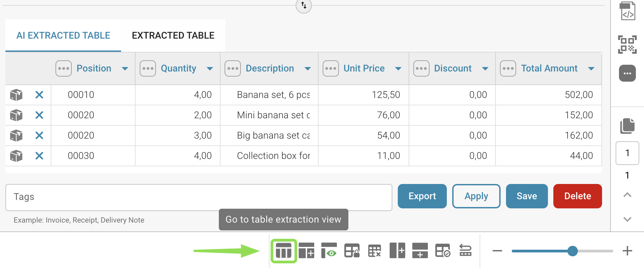This screenshot has width=644, height=268.
Task: Open the Unit Price column dropdown arrow
Action: pos(398,69)
